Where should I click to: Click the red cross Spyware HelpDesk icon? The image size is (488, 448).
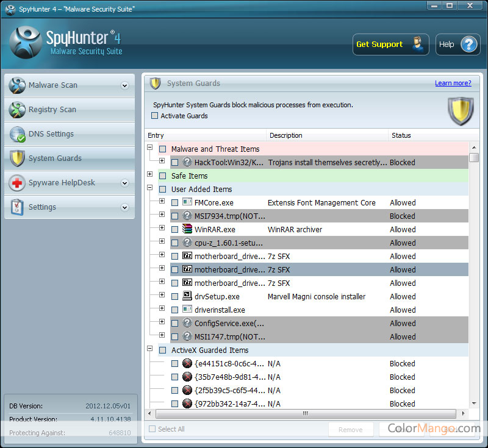[x=17, y=183]
